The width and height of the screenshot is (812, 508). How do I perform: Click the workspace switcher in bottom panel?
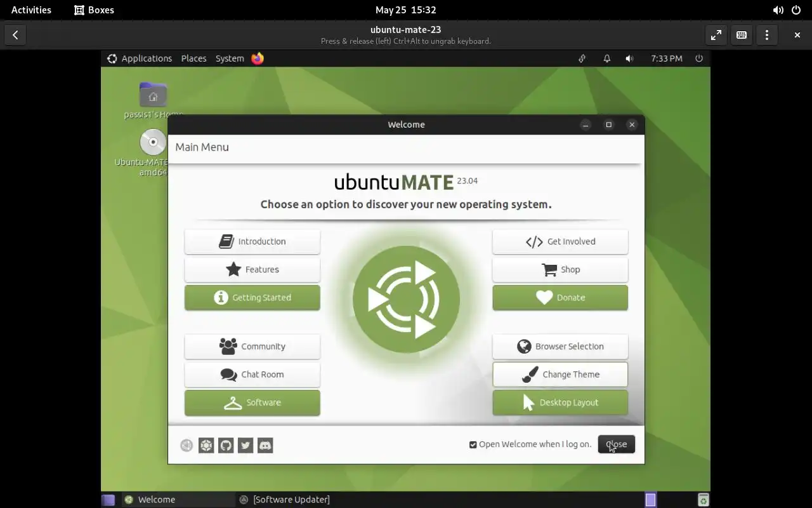tap(650, 500)
